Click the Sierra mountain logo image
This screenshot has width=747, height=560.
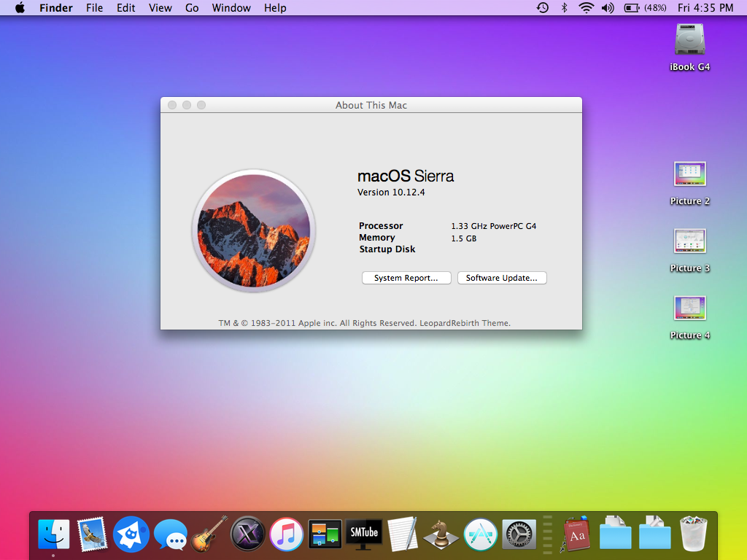coord(254,230)
